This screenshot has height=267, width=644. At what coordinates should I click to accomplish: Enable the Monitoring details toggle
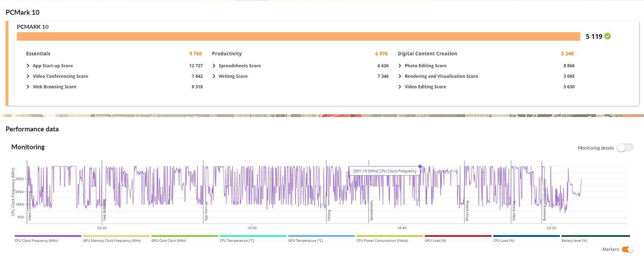pyautogui.click(x=625, y=148)
